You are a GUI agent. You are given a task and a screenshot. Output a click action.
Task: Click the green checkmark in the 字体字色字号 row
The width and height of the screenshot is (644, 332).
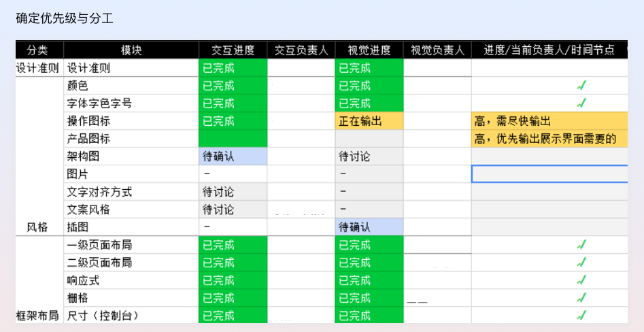pyautogui.click(x=581, y=103)
